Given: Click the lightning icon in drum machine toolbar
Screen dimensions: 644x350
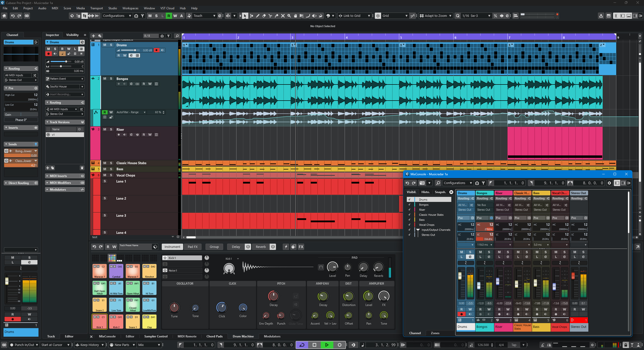Looking at the screenshot, I should pos(286,247).
